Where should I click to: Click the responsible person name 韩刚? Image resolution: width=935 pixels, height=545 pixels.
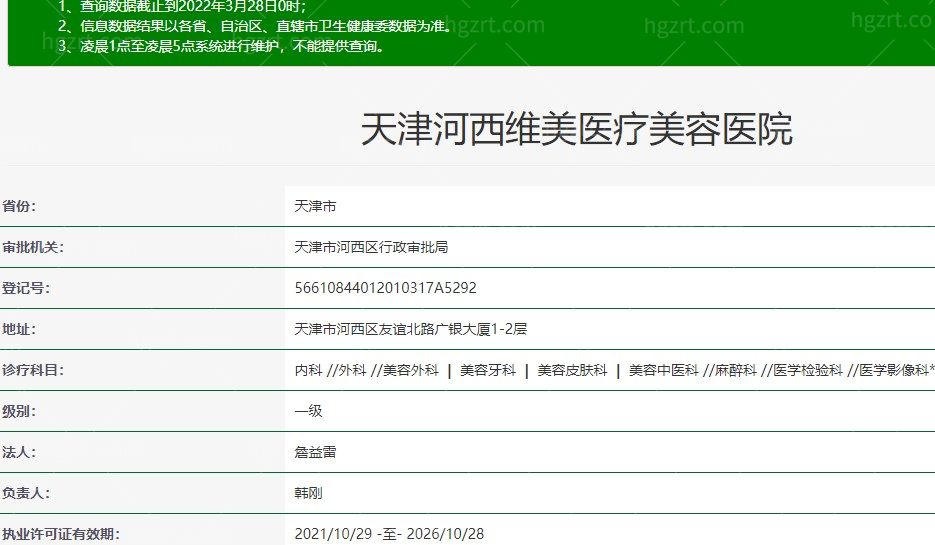click(308, 493)
